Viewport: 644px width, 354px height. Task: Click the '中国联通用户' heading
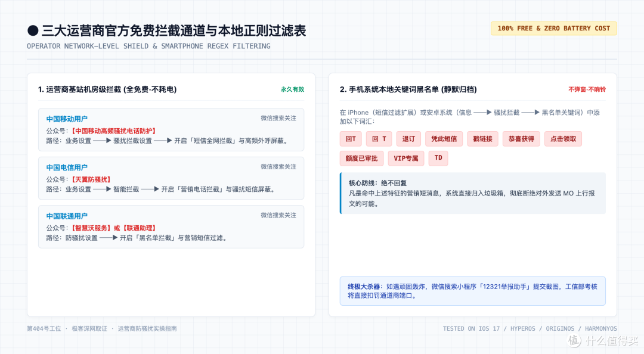click(x=67, y=216)
